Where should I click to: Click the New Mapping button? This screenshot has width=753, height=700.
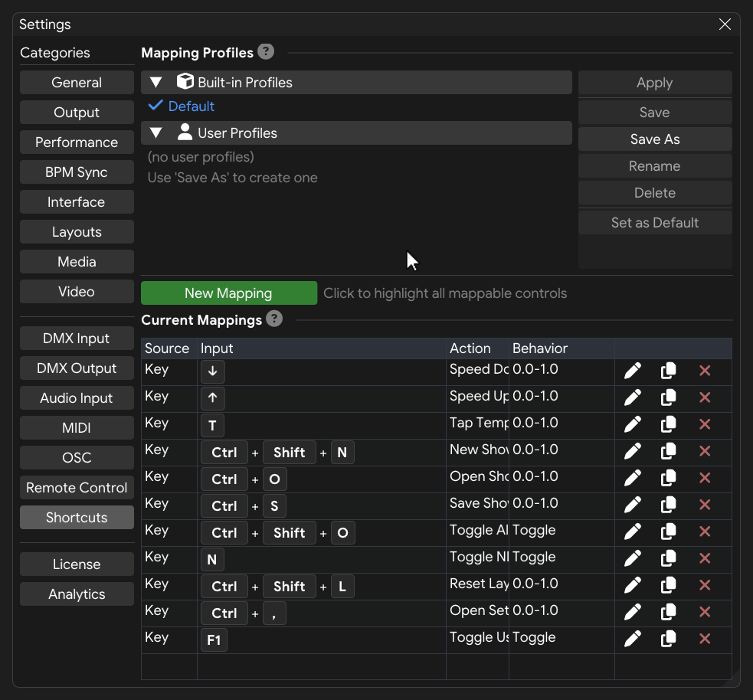[229, 293]
